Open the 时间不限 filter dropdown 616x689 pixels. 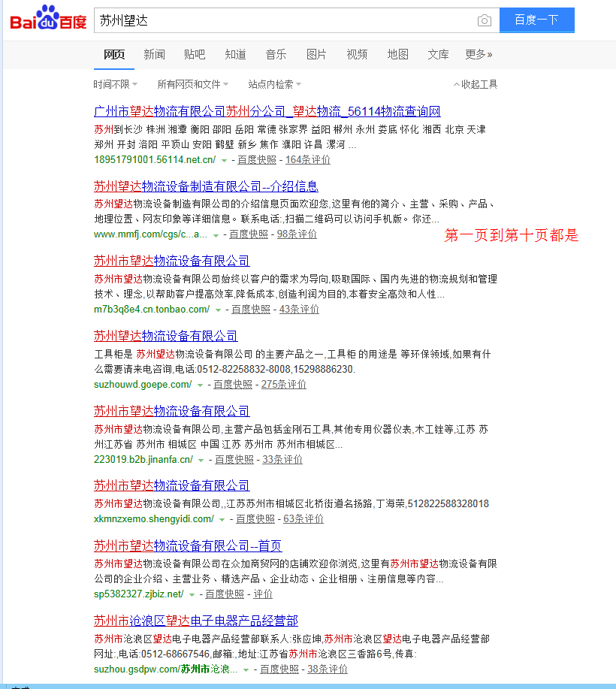click(116, 84)
